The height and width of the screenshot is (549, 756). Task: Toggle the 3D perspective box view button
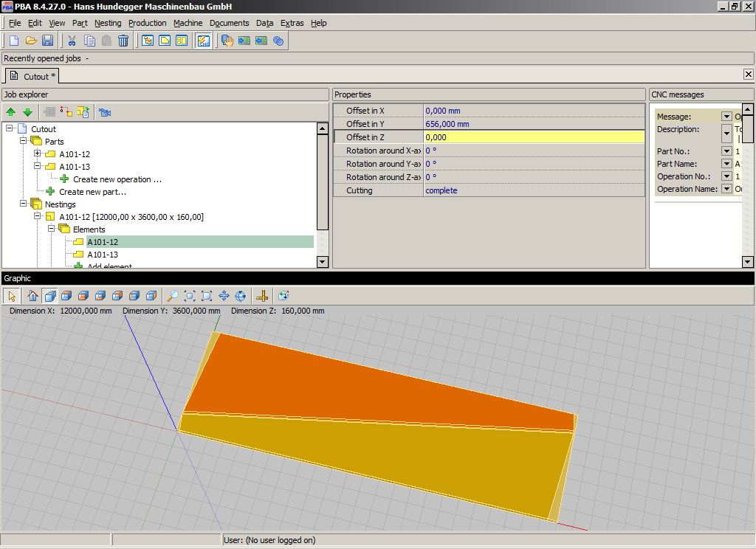tap(49, 296)
